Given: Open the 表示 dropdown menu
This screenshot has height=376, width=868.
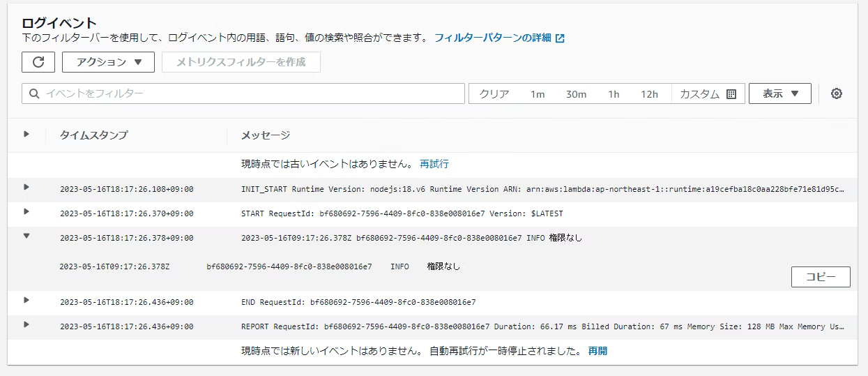Looking at the screenshot, I should pyautogui.click(x=779, y=93).
